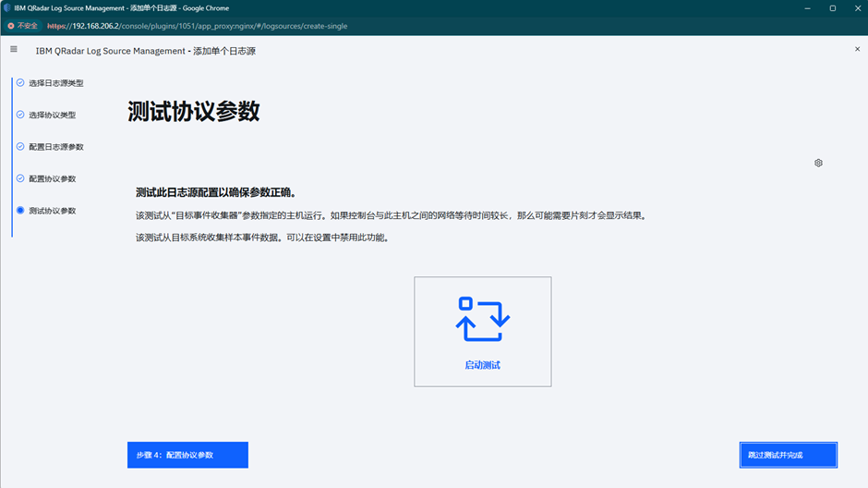868x488 pixels.
Task: Select the 测试协议参数 step label
Action: click(x=53, y=211)
